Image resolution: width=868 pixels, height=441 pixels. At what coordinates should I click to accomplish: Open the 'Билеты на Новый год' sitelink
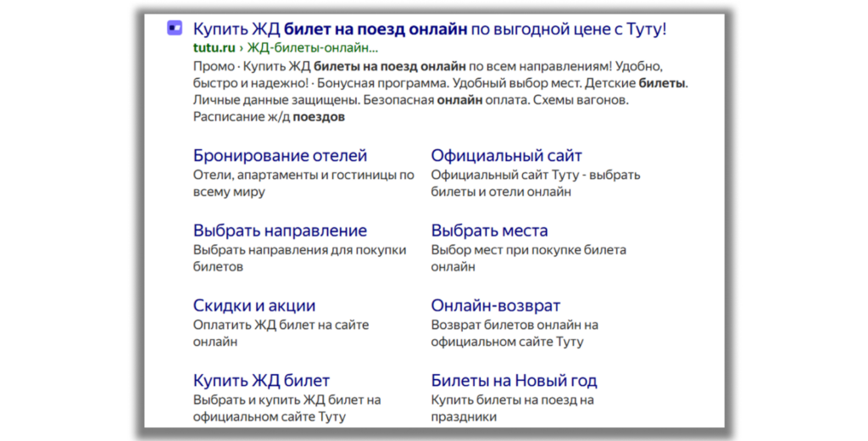point(514,380)
